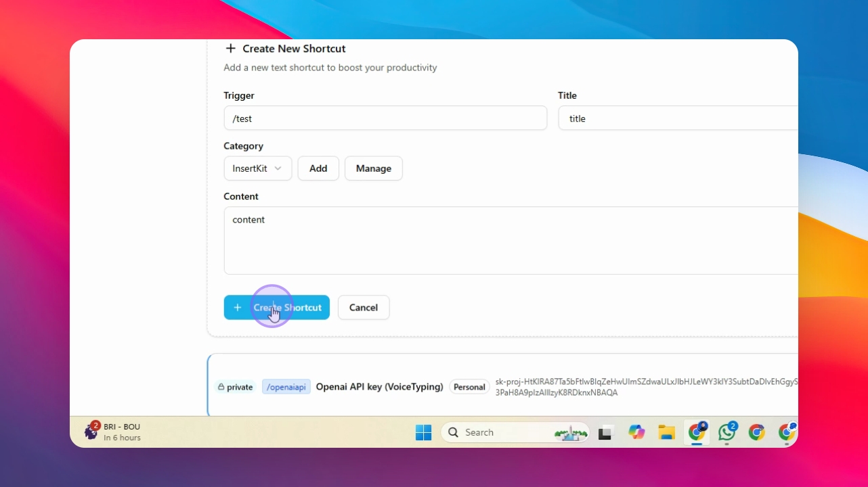Open the InsertKit category dropdown
This screenshot has width=868, height=487.
pos(258,168)
